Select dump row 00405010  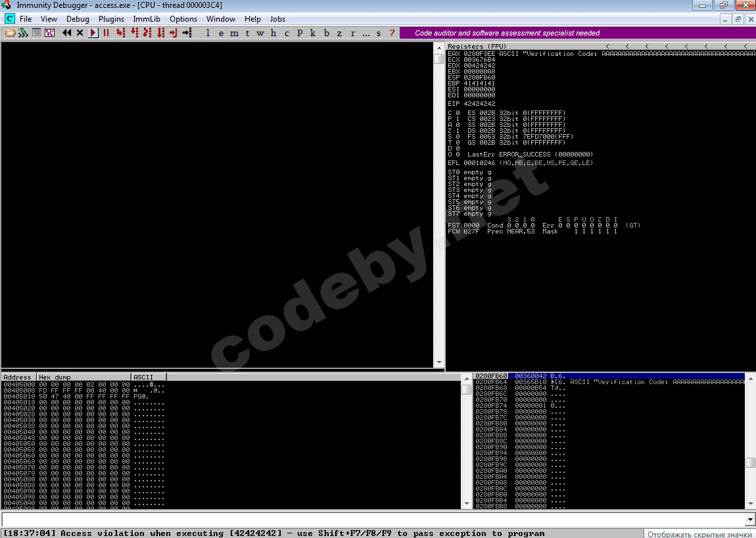click(84, 396)
